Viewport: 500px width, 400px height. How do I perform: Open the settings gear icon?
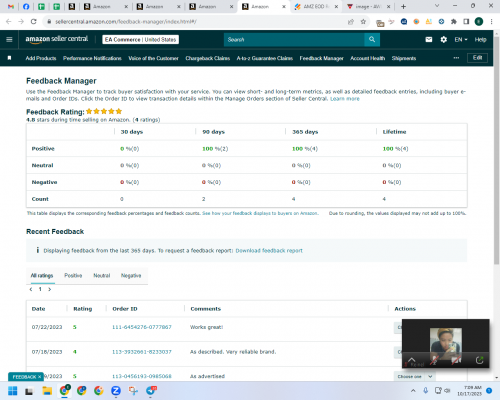pyautogui.click(x=443, y=40)
